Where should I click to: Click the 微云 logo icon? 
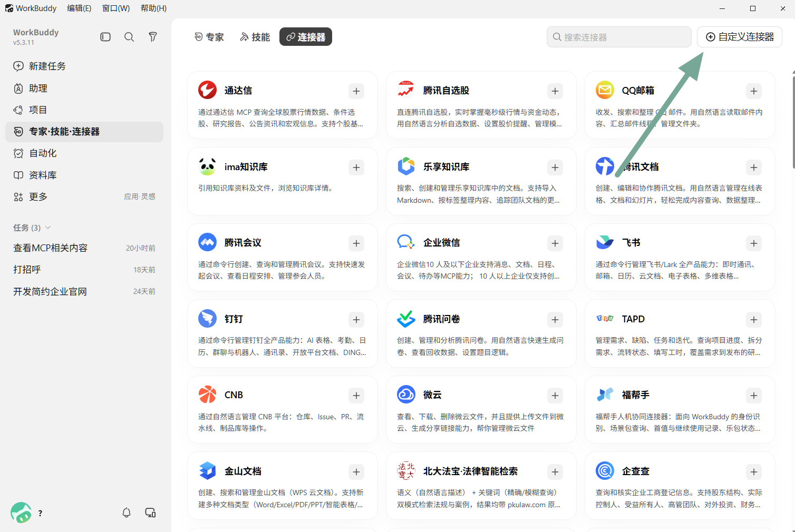[x=406, y=395]
